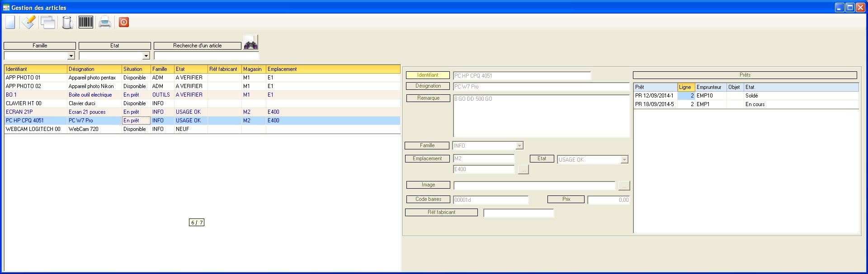Select ECRAN 21P row

[202, 112]
